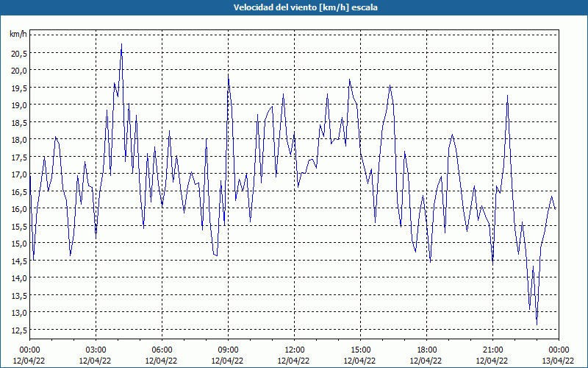Screen dimensions: 588x368
Task: Select the 13,0 y-axis value
Action: (x=19, y=312)
